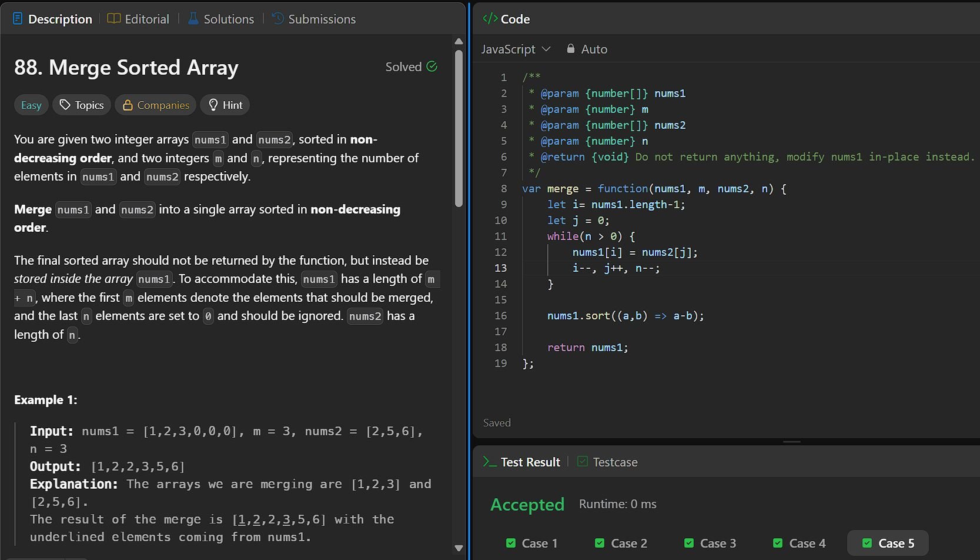Select the Case 5 test checkbox

867,543
